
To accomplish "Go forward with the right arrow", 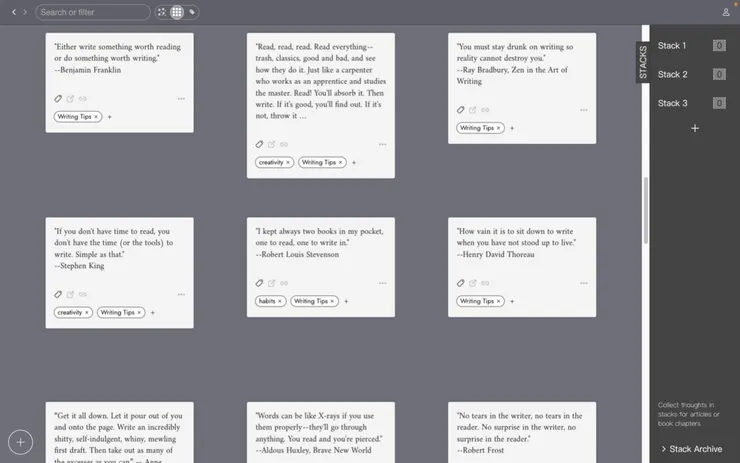I will (x=25, y=12).
